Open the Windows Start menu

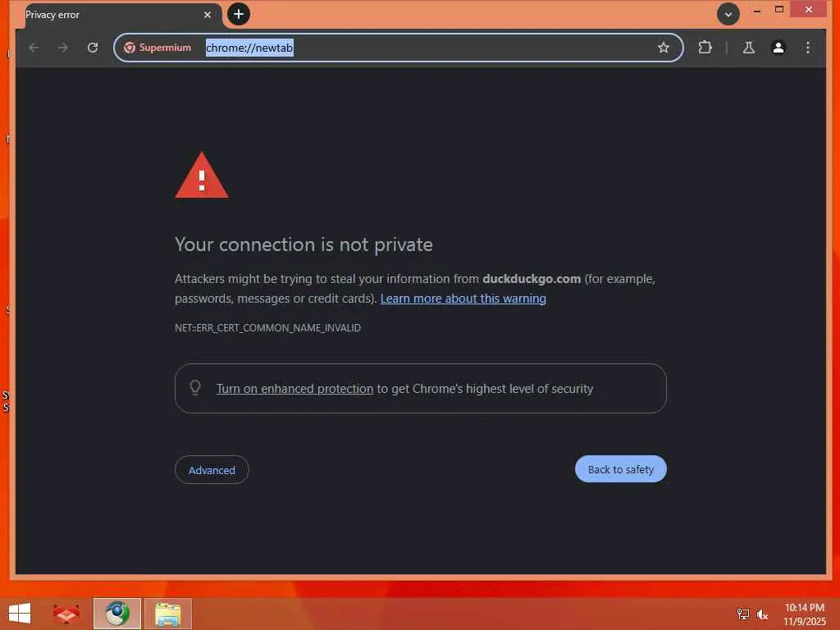click(x=20, y=614)
